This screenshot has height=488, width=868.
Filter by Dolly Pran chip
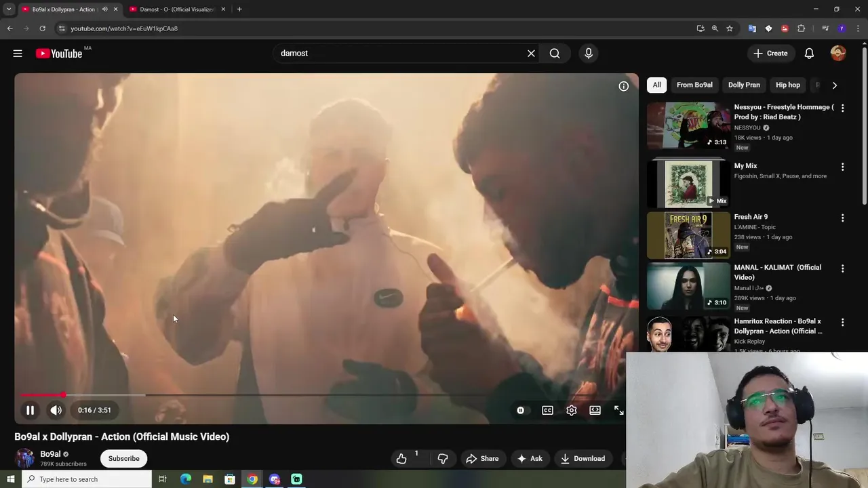pos(744,85)
